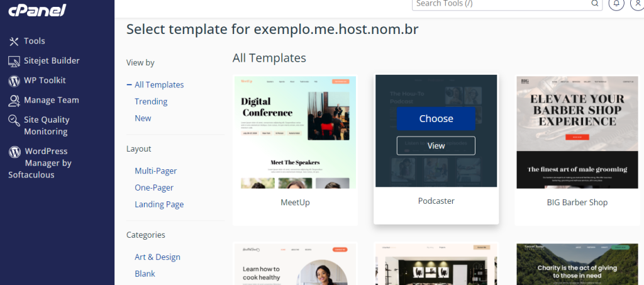View the Podcaster template preview
This screenshot has width=644, height=285.
(436, 146)
